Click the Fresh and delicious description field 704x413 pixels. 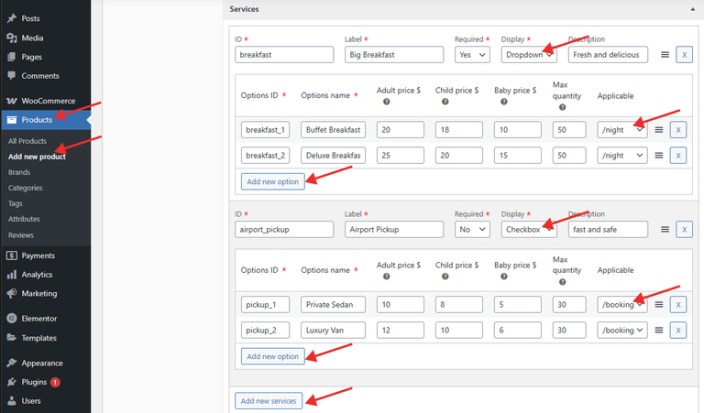pos(608,55)
